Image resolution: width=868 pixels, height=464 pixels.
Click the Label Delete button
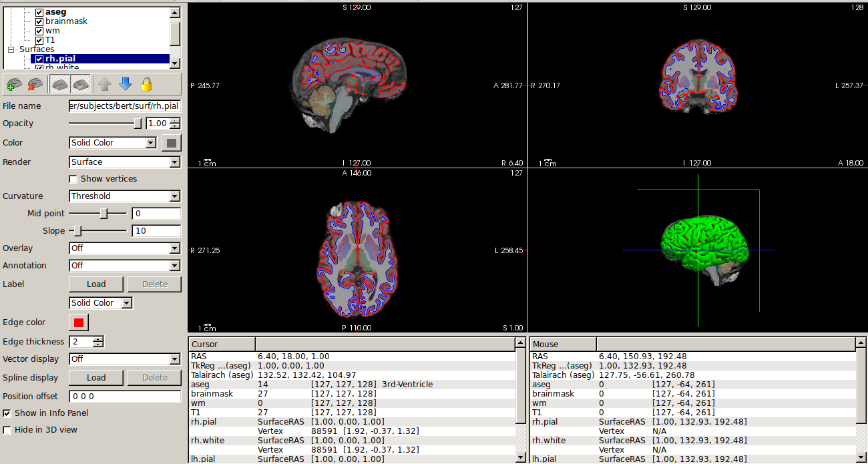tap(155, 284)
